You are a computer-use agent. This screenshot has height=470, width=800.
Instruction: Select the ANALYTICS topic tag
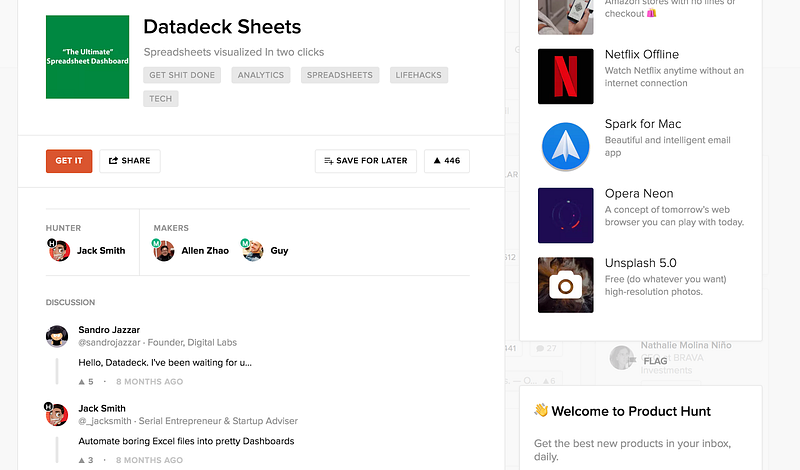point(261,75)
